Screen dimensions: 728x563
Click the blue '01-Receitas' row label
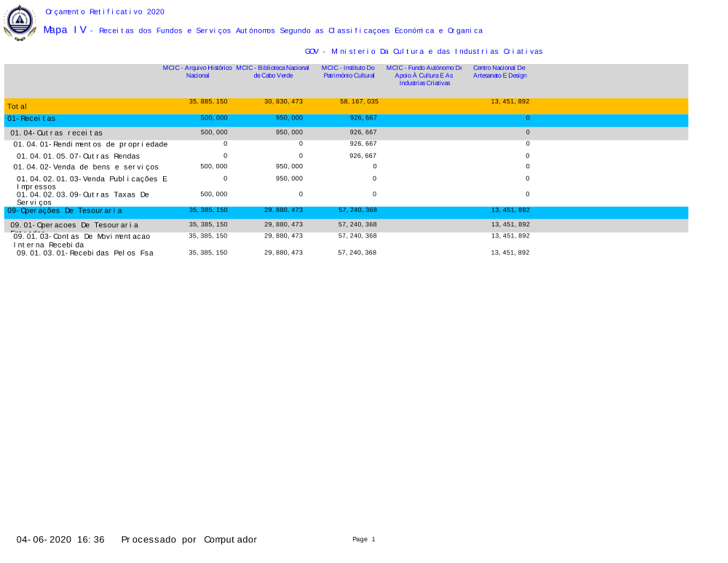[31, 118]
